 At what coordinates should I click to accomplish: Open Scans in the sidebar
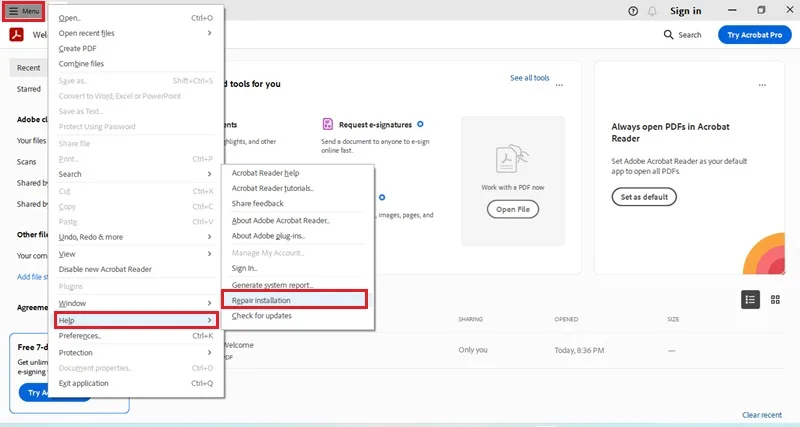(x=27, y=162)
